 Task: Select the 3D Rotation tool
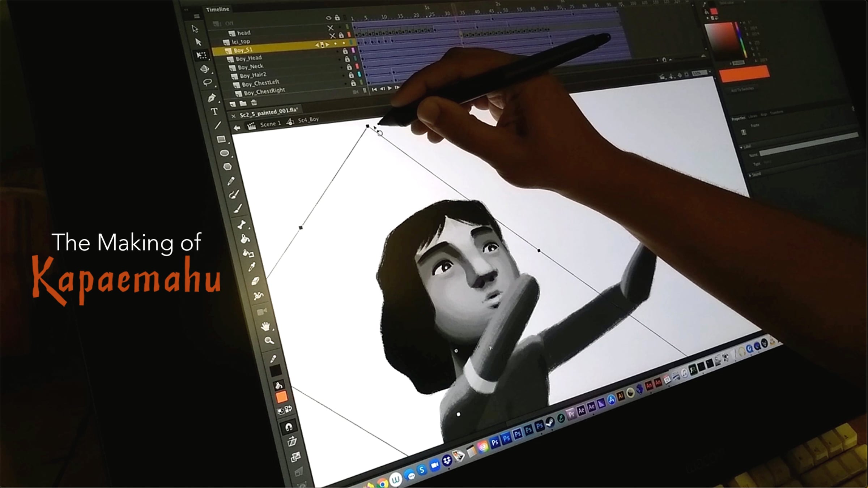tap(205, 69)
